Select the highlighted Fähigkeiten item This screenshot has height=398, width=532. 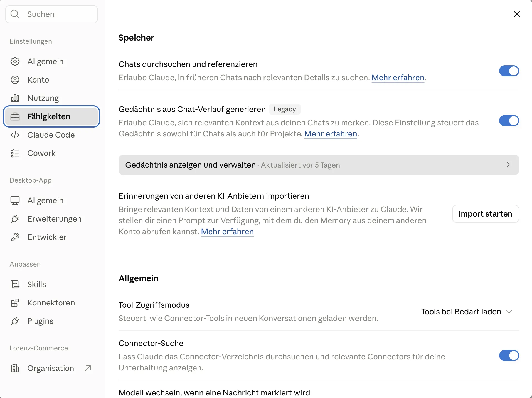point(51,116)
